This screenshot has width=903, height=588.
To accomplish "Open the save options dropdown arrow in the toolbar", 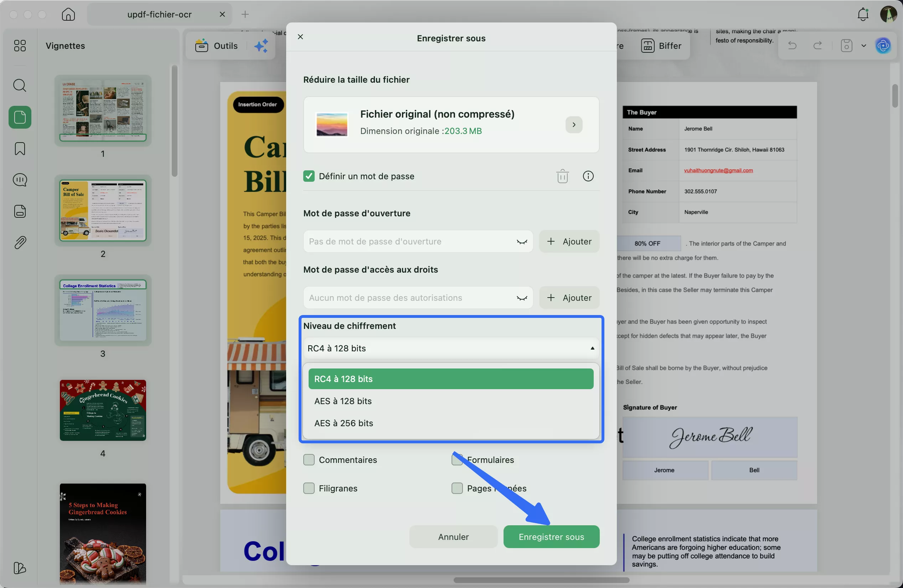I will pyautogui.click(x=864, y=46).
